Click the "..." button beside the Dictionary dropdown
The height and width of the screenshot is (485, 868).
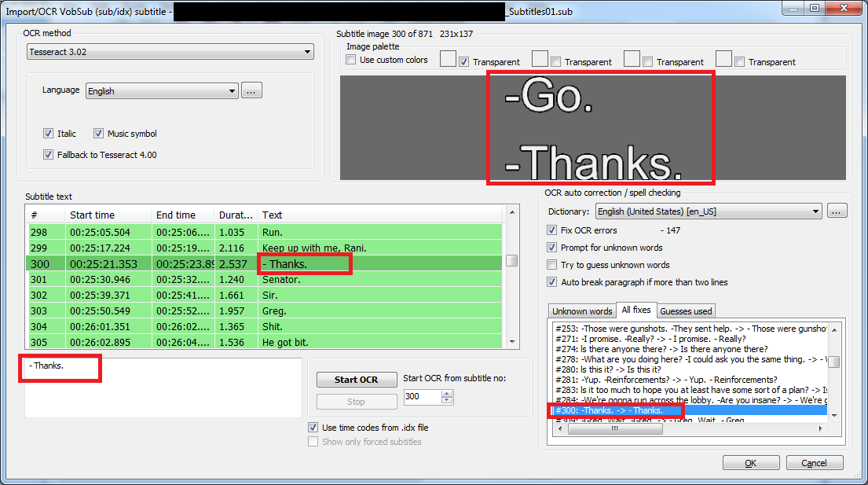[x=837, y=211]
